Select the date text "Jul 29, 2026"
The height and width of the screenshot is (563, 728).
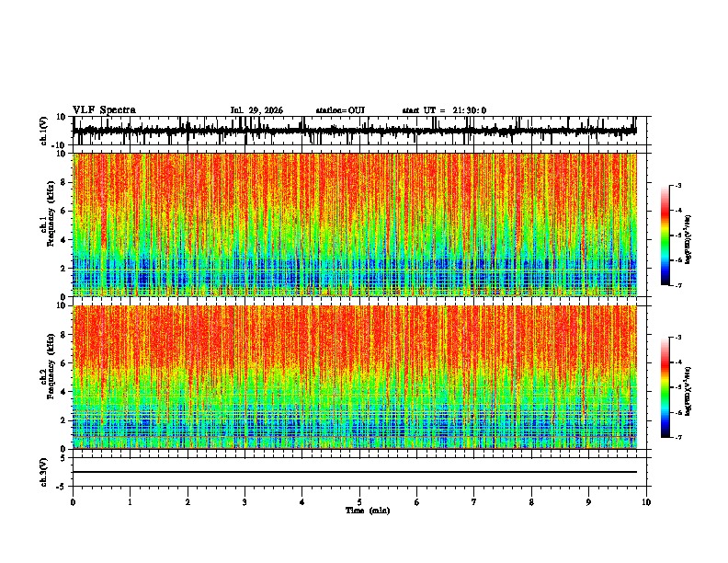point(256,110)
